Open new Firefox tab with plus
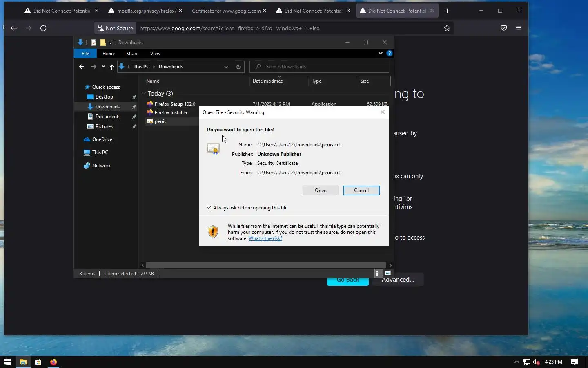Image resolution: width=588 pixels, height=368 pixels. [448, 11]
